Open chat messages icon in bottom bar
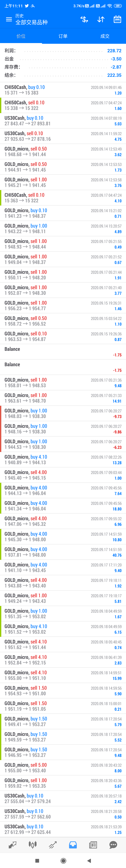The image size is (126, 868). (113, 842)
